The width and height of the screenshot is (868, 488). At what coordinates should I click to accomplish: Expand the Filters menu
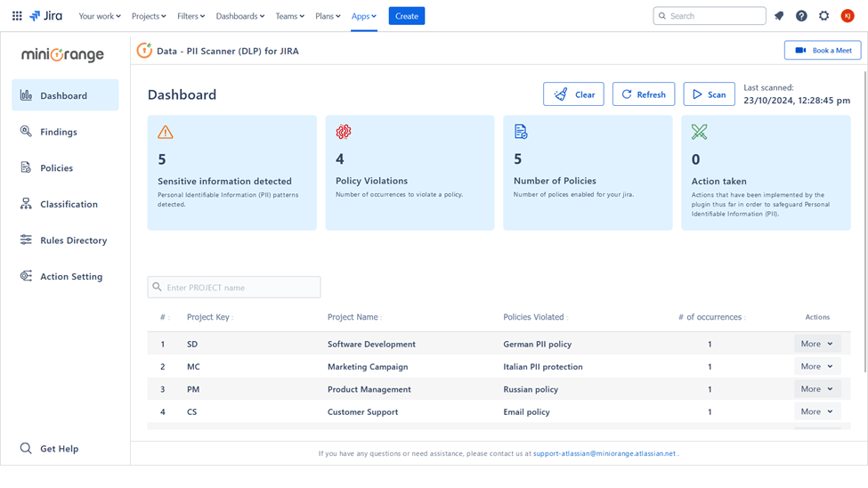click(x=191, y=16)
